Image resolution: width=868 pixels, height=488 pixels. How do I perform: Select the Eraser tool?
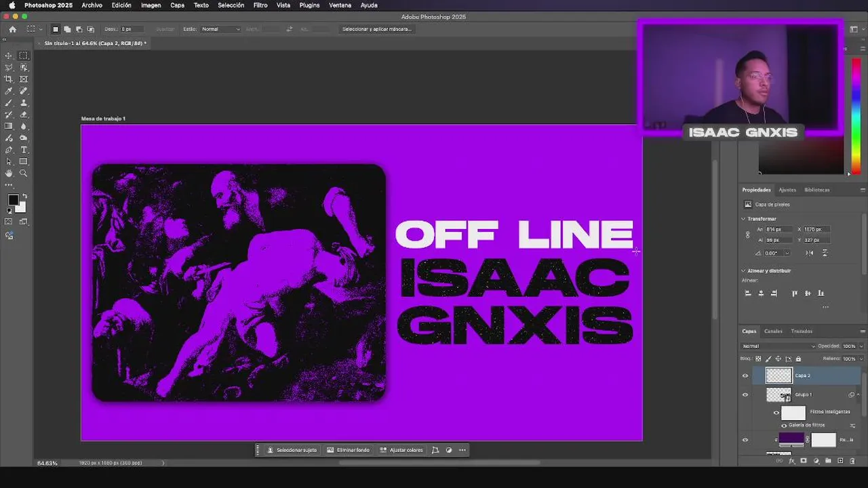tap(24, 115)
